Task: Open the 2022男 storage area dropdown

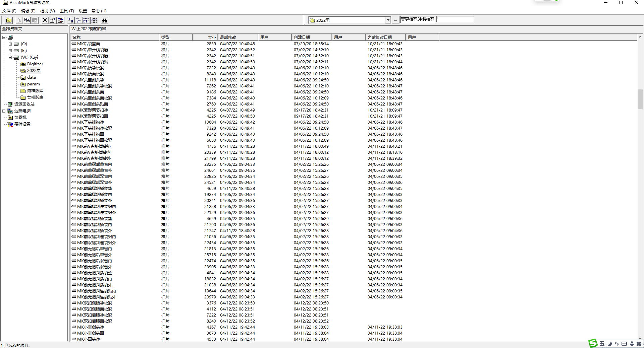Action: pos(388,20)
